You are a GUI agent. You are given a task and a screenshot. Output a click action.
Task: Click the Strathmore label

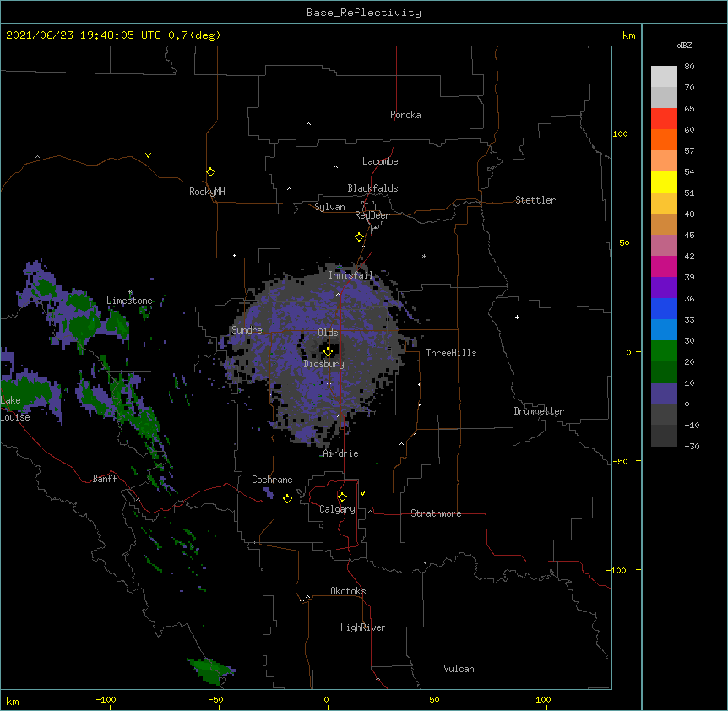click(436, 513)
